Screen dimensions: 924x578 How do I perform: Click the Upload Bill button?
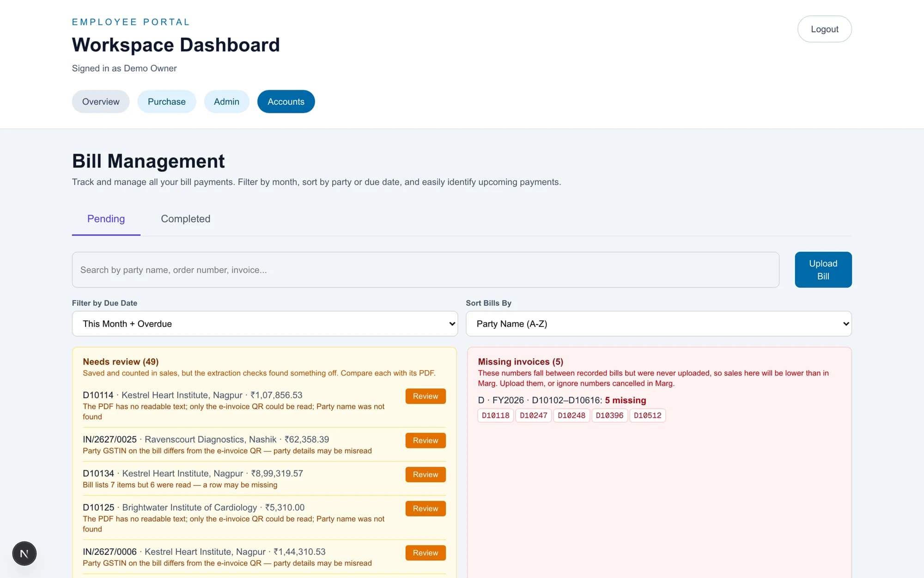823,270
